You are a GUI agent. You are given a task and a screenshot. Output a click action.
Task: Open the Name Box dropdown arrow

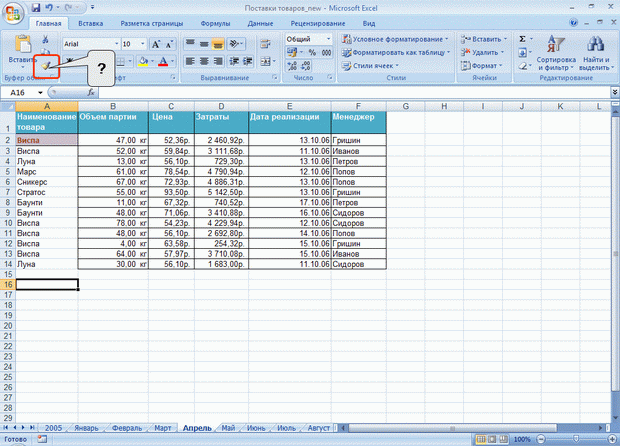point(40,93)
